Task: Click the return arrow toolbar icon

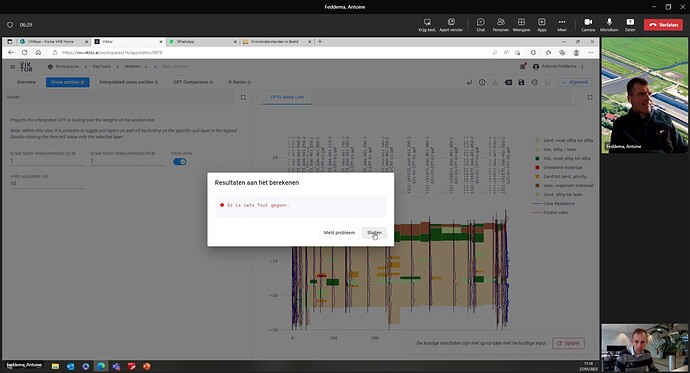Action: 469,82
